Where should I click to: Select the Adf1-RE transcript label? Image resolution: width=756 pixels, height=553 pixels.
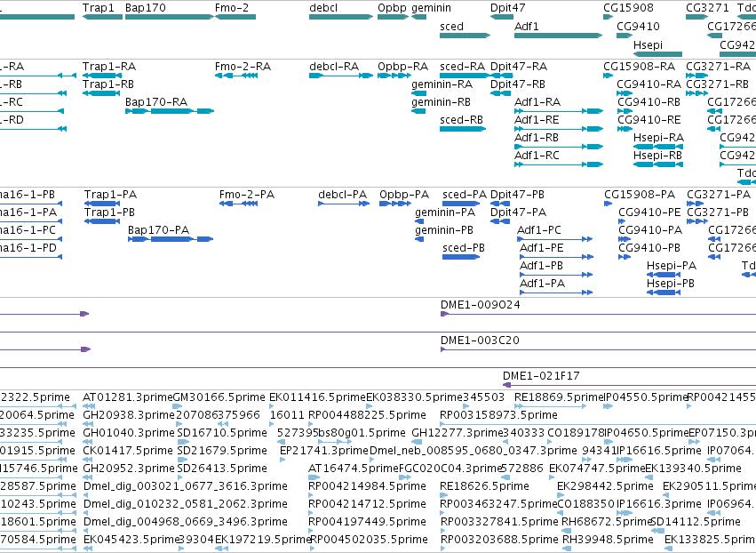tap(537, 120)
